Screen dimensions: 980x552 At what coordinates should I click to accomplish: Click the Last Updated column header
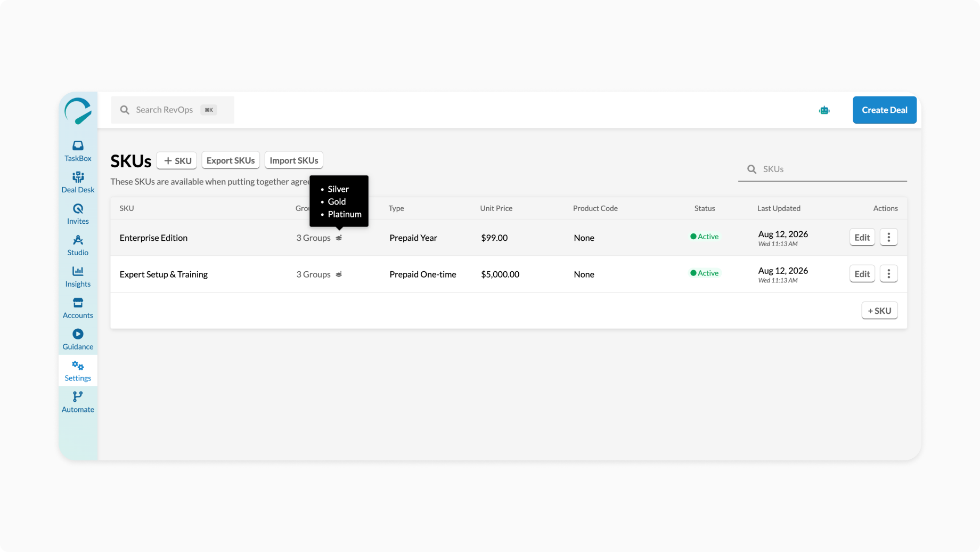pyautogui.click(x=779, y=208)
